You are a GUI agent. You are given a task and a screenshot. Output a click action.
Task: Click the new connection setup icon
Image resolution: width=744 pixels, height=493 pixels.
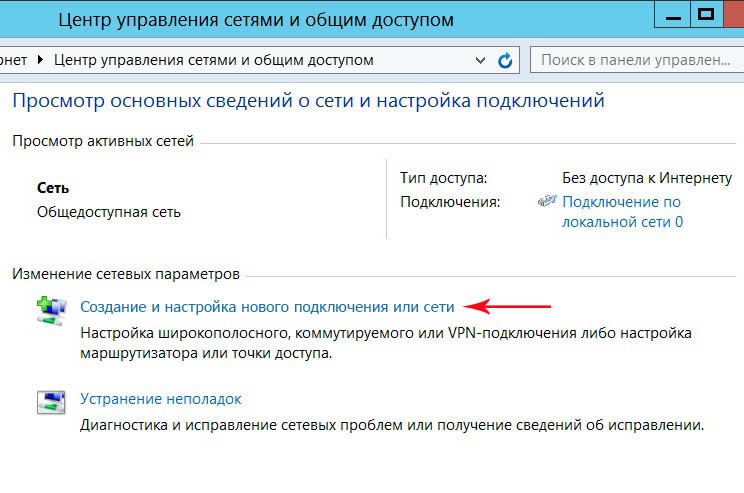(50, 310)
